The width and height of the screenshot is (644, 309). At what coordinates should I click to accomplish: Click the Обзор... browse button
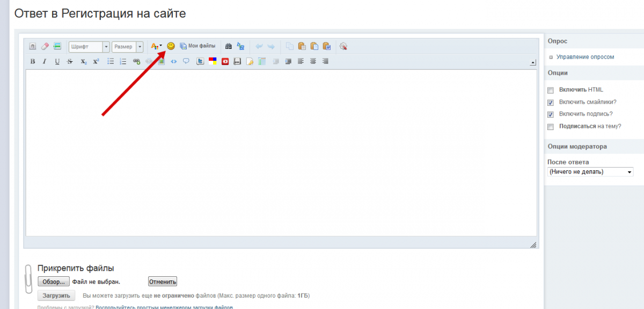pos(54,282)
